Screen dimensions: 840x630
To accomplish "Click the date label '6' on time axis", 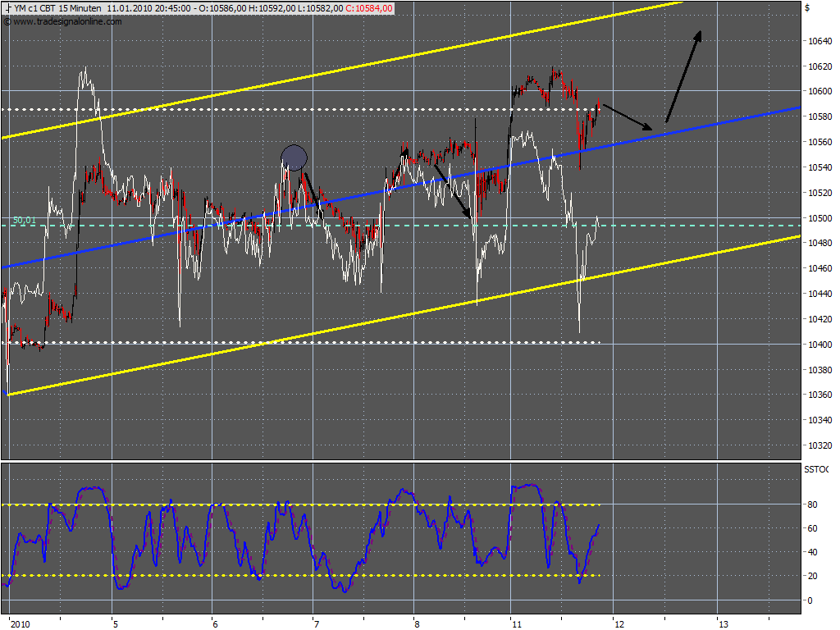I will (216, 624).
